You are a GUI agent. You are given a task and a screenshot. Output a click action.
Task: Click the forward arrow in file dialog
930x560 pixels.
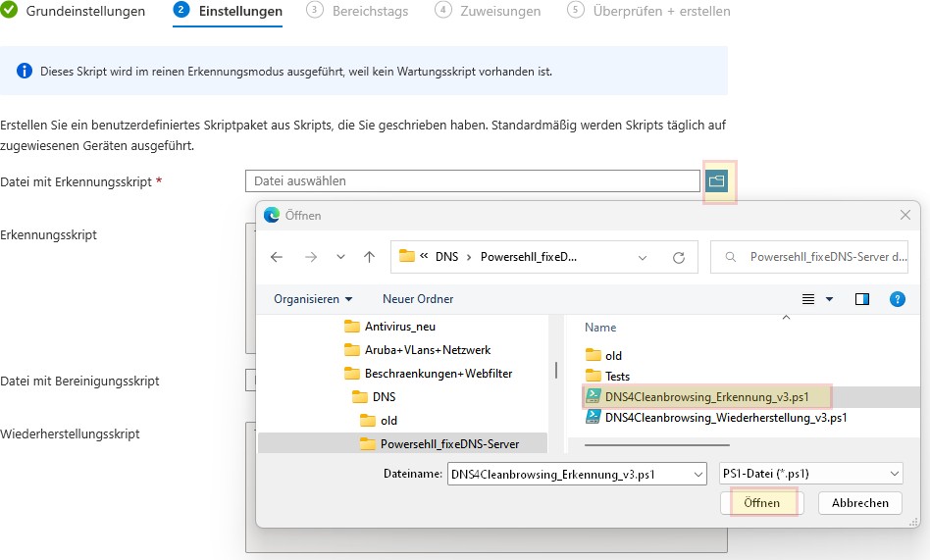(310, 257)
